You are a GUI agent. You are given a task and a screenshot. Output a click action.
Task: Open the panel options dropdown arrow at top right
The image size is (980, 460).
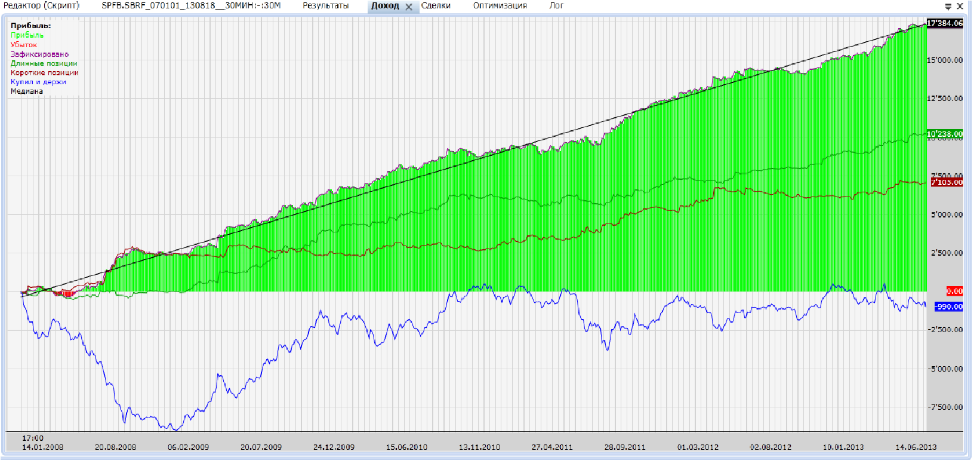coord(948,7)
